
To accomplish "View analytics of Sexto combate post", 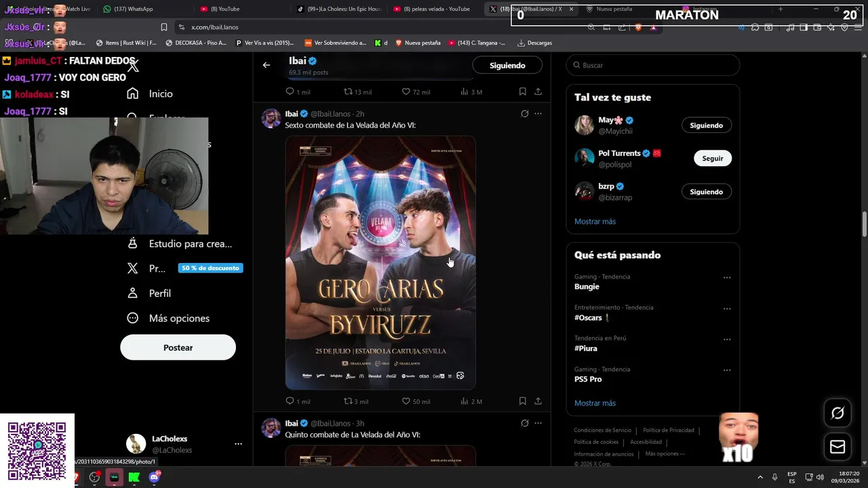I will (471, 401).
